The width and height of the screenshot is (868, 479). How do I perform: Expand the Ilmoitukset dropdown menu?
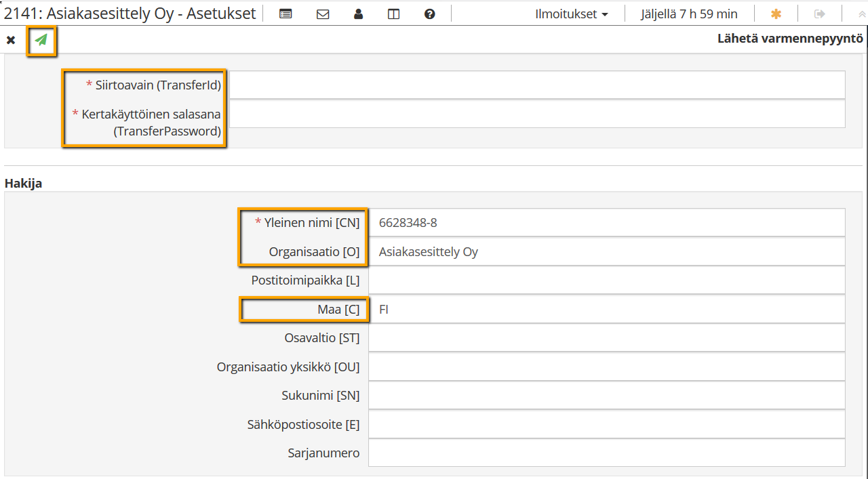click(571, 14)
